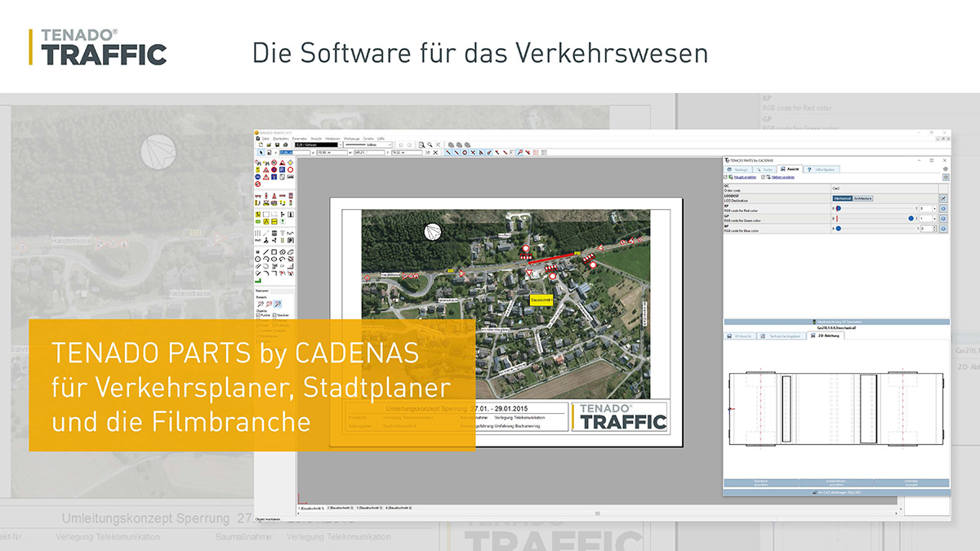Switch to Suche tab in TENADO PARTS
980x551 pixels.
(764, 170)
